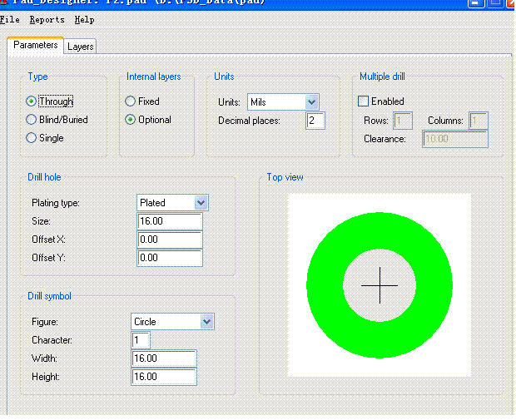Click the Decimal places field
The image size is (516, 420).
tap(315, 121)
